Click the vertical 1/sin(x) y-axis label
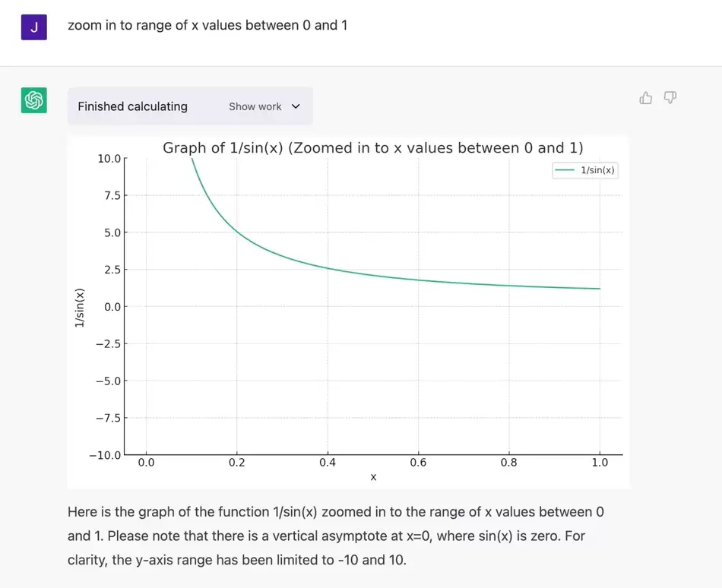This screenshot has width=722, height=588. (x=79, y=308)
